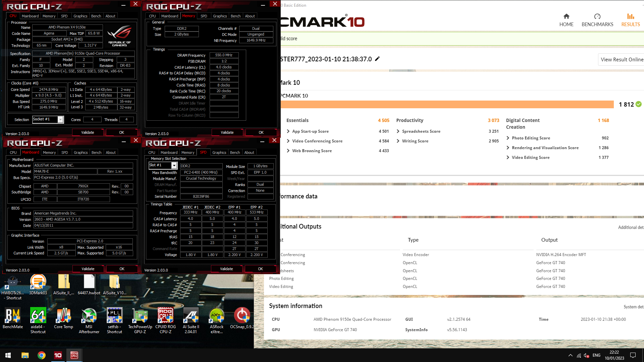Click the green valid score check icon
This screenshot has width=644, height=362.
[639, 104]
